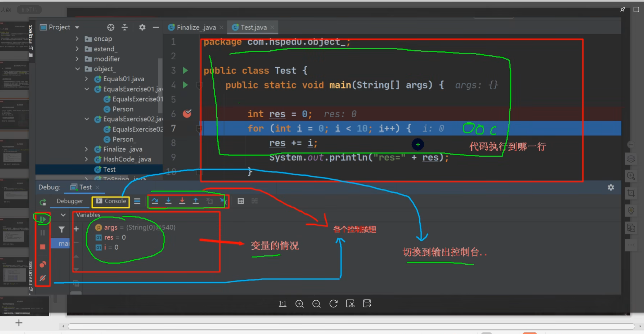Screen dimensions: 644x334
Task: Click the Step Over debugger icon
Action: 155,201
